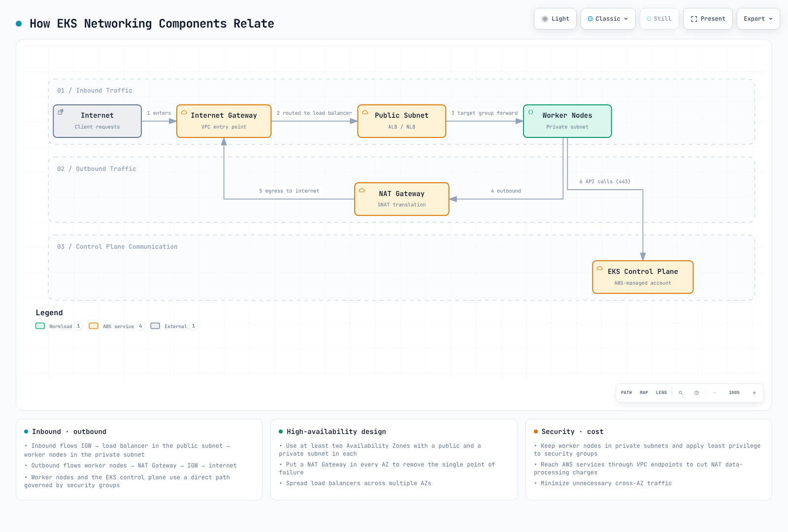This screenshot has width=788, height=532.
Task: Select the PATH view mode
Action: 626,393
